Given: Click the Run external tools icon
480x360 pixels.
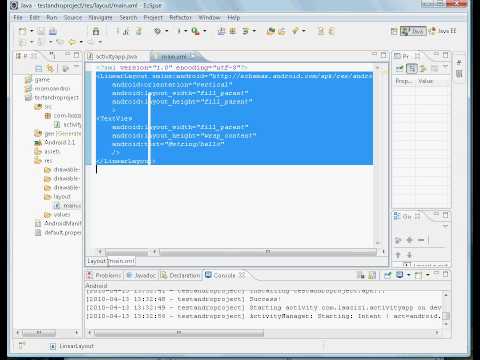Looking at the screenshot, I should [x=195, y=31].
